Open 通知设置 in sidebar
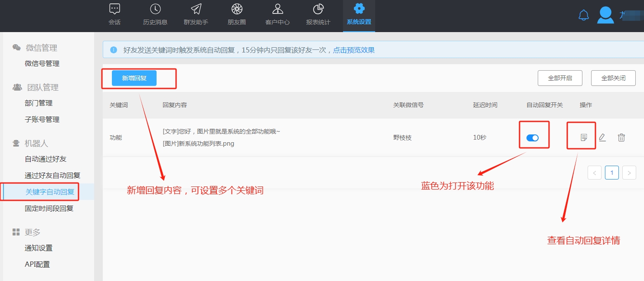The width and height of the screenshot is (644, 281). tap(39, 248)
